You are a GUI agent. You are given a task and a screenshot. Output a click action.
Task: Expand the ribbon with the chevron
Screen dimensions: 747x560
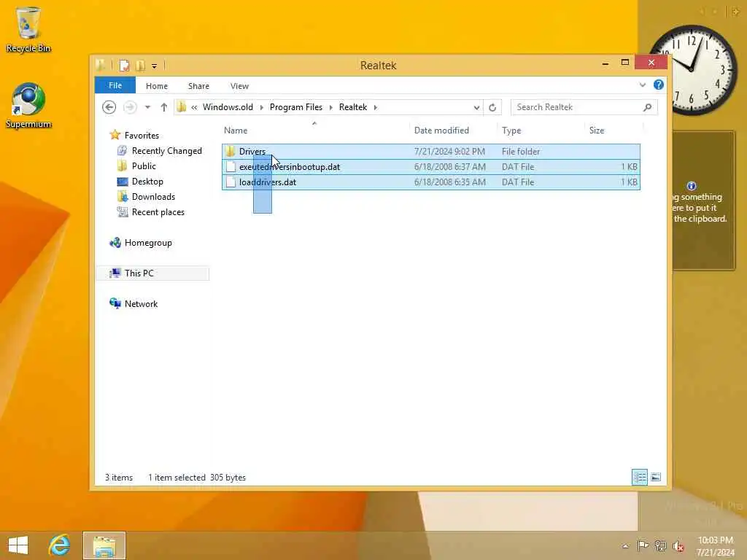tap(643, 85)
